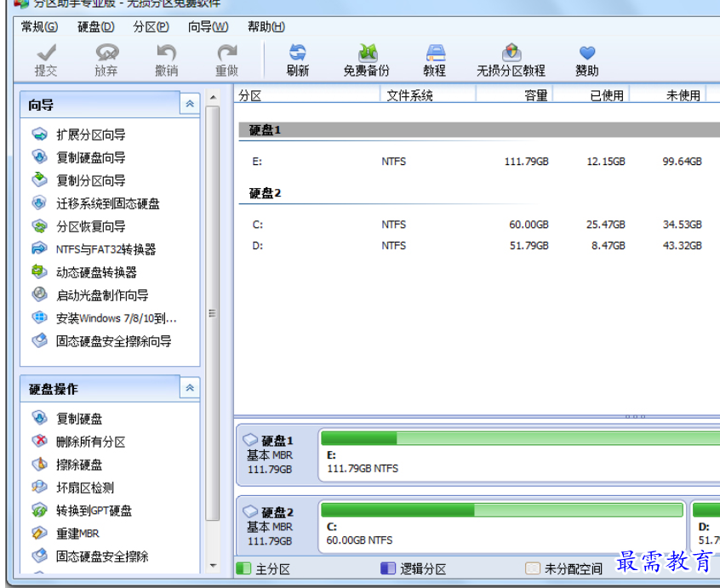Open NTFS与FAT32转换器
720x588 pixels.
94,249
